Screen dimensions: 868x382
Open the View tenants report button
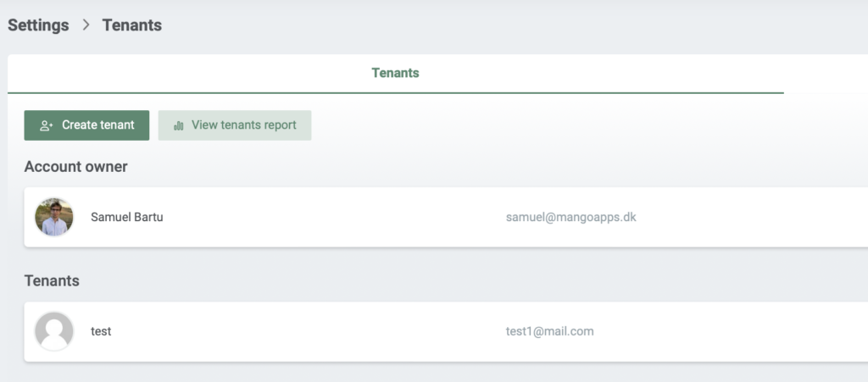(235, 125)
